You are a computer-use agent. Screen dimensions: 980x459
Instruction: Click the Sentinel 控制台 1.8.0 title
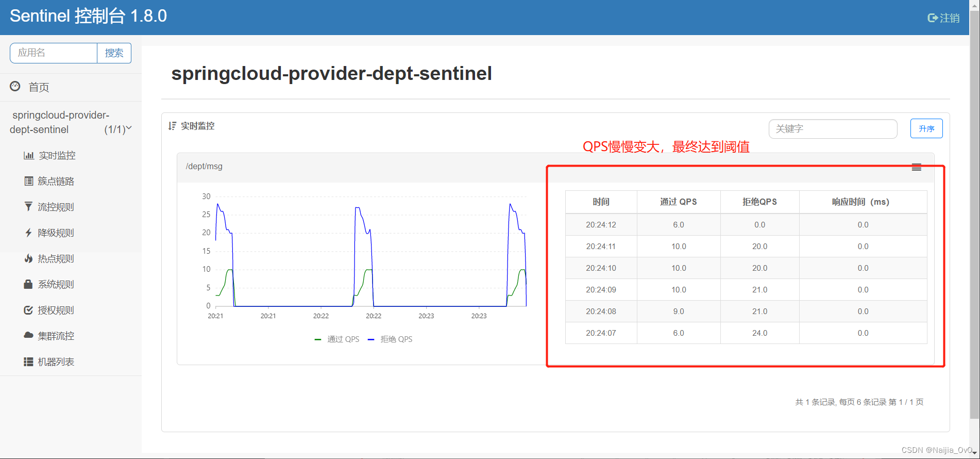88,16
